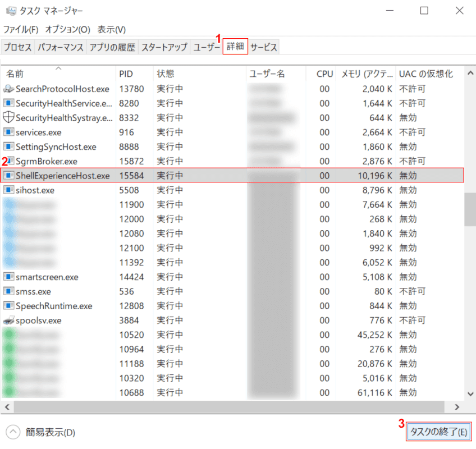Click 無効 in the SpeechRuntime.exe row

coord(408,306)
